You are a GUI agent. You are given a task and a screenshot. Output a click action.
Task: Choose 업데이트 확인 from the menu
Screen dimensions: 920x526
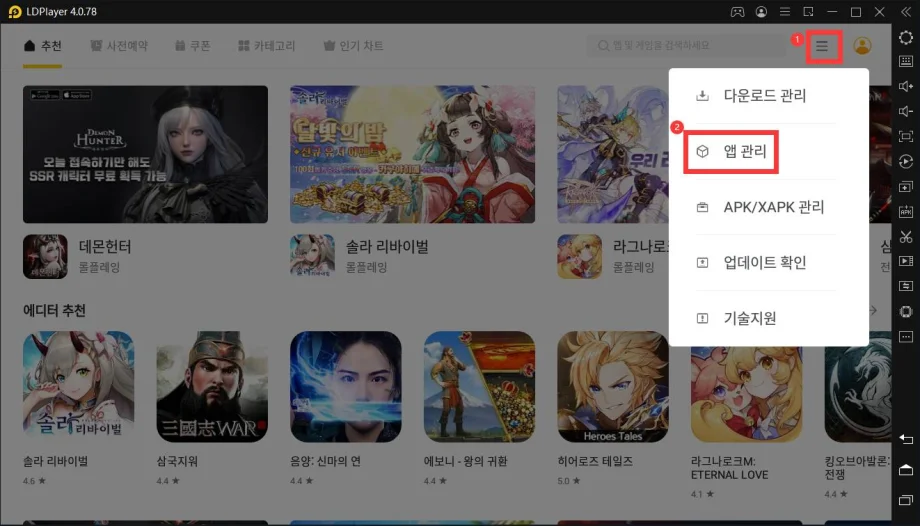pyautogui.click(x=765, y=262)
